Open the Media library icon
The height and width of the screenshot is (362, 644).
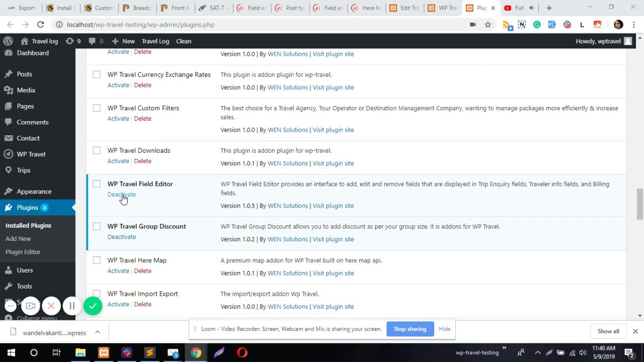point(8,90)
